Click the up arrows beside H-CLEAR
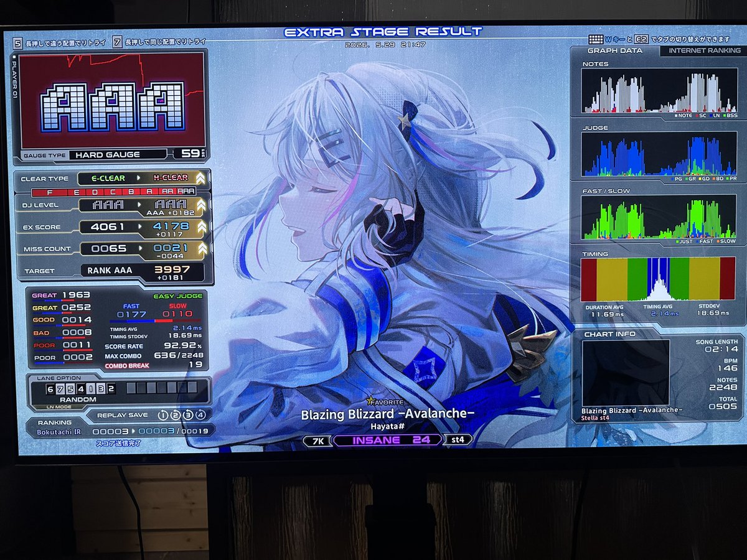 [x=200, y=178]
